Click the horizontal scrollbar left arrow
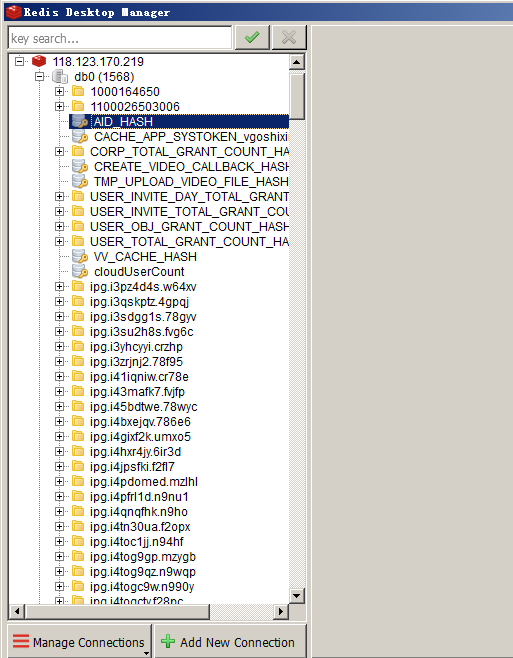This screenshot has height=658, width=513. pyautogui.click(x=16, y=611)
